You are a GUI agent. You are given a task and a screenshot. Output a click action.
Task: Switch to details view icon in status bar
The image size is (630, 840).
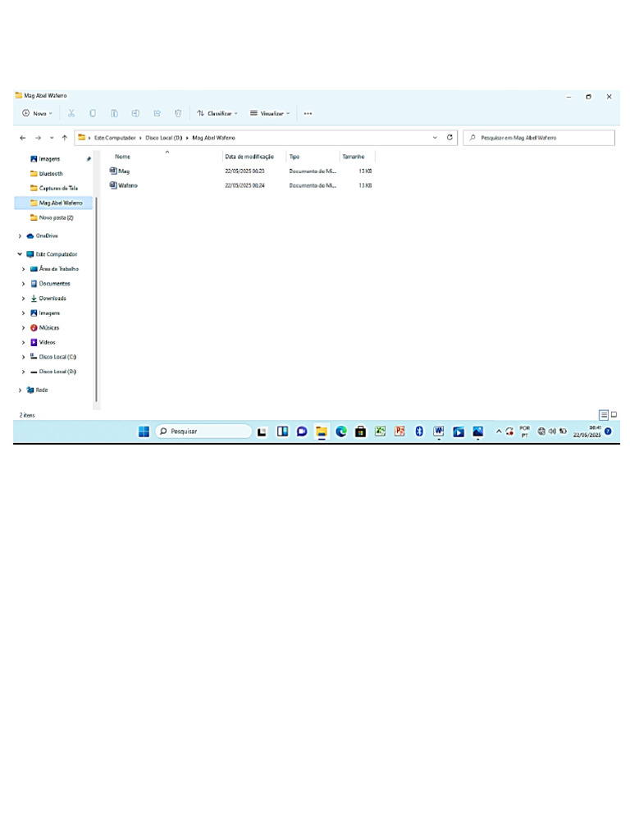tap(604, 414)
